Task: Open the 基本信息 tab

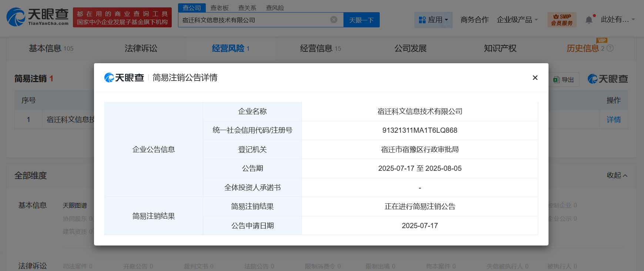Action: pos(51,48)
